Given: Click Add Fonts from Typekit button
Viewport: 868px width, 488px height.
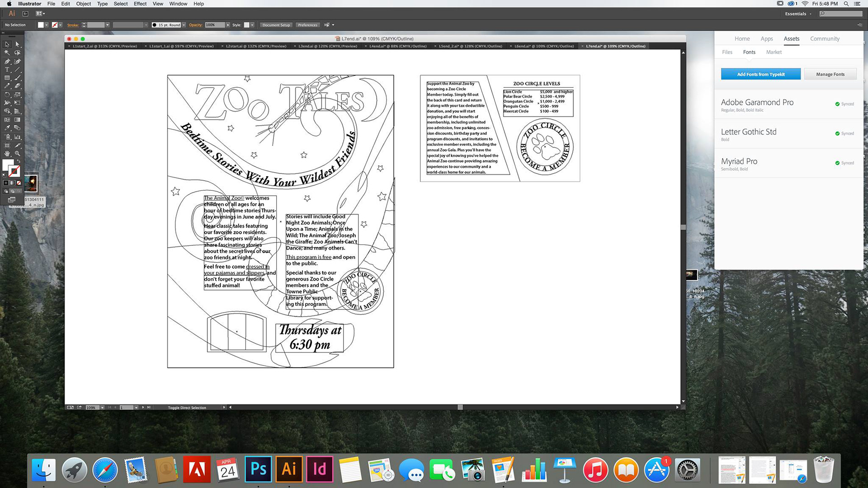Looking at the screenshot, I should pyautogui.click(x=760, y=74).
